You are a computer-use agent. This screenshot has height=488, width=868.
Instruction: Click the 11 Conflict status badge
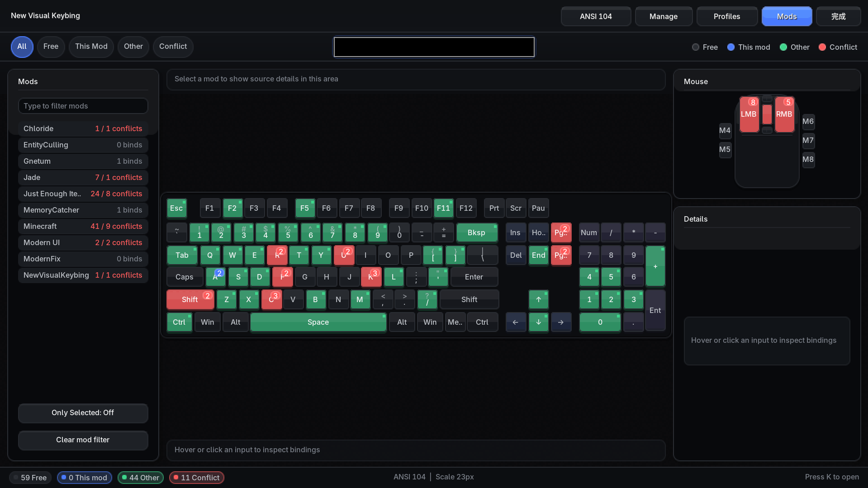(197, 478)
